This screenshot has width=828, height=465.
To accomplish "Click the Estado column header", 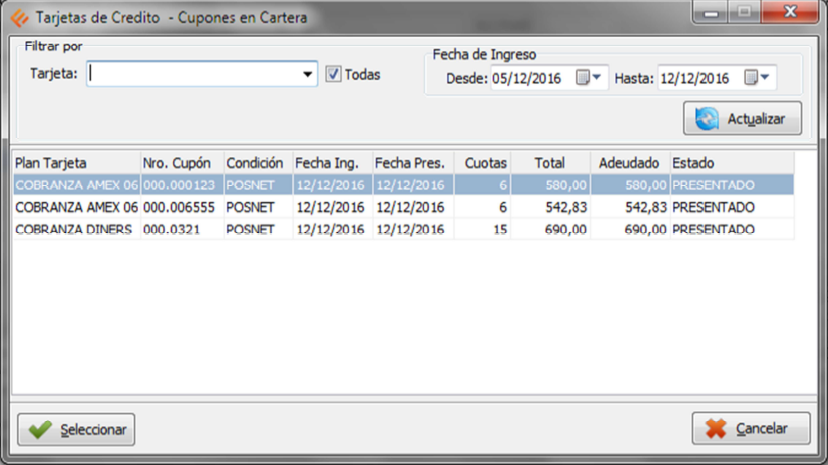I will tap(730, 163).
